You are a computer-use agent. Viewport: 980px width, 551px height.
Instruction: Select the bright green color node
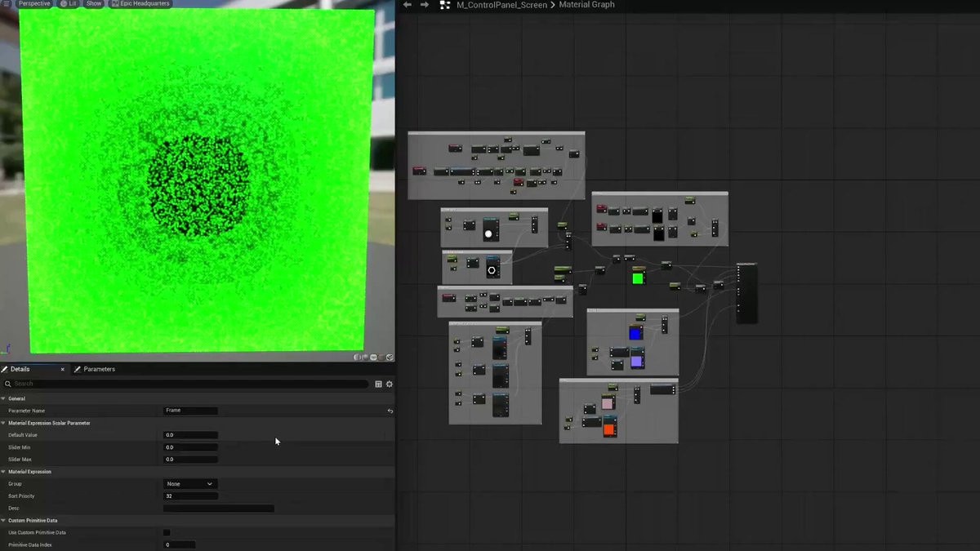[x=638, y=276]
